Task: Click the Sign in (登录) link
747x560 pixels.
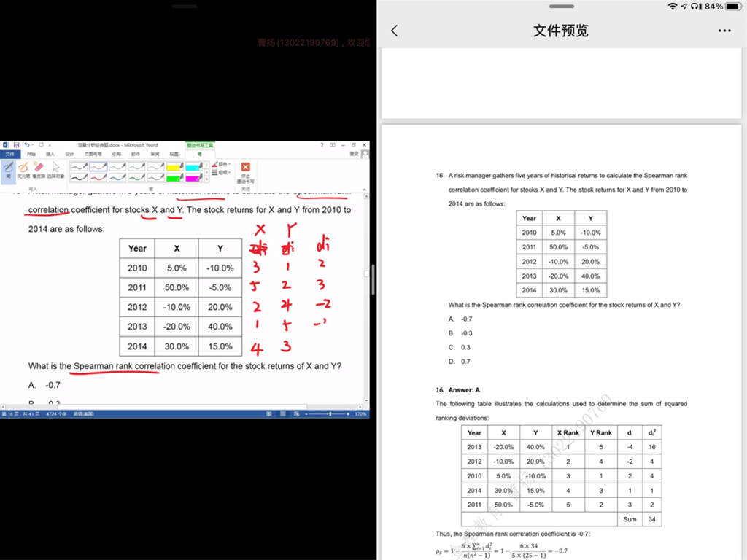Action: click(x=354, y=154)
